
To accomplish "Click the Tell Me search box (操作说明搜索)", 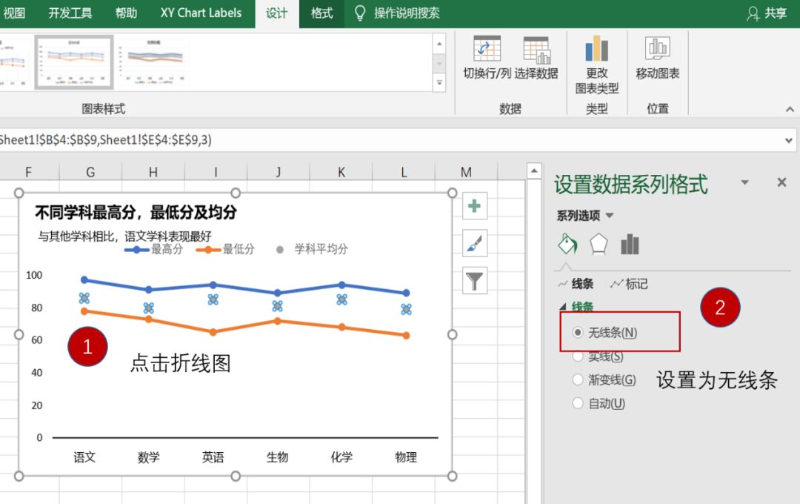I will (407, 13).
